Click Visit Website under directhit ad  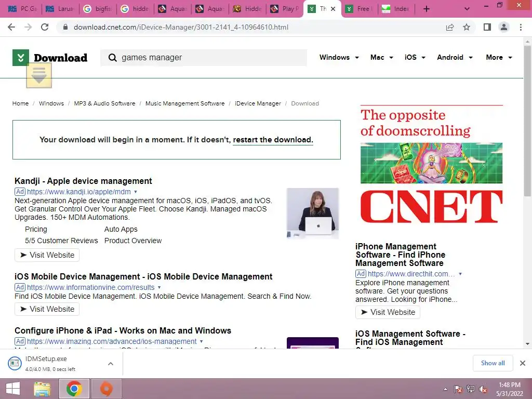(388, 312)
